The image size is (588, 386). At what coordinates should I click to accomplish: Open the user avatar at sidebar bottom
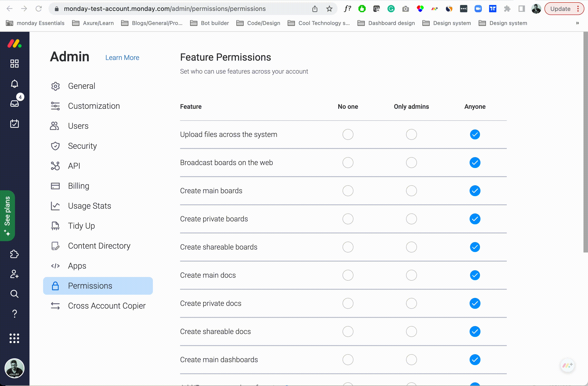coord(14,368)
